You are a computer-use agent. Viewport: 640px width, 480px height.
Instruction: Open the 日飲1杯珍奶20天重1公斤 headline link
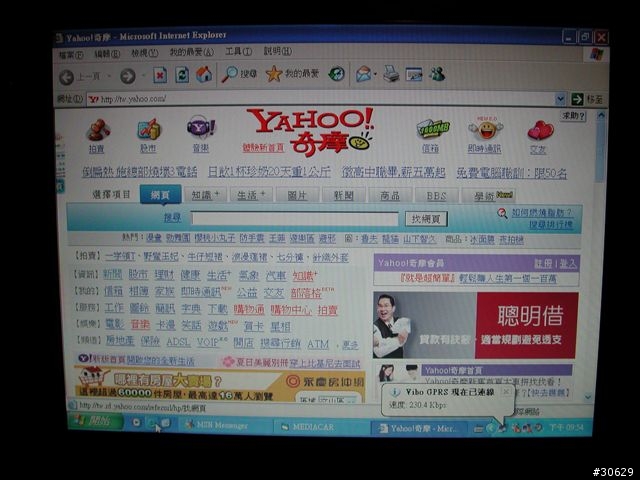(269, 172)
